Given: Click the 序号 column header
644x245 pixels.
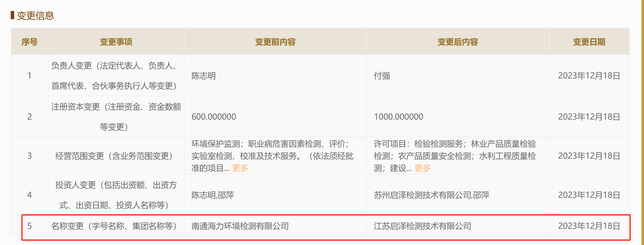Looking at the screenshot, I should tap(30, 42).
